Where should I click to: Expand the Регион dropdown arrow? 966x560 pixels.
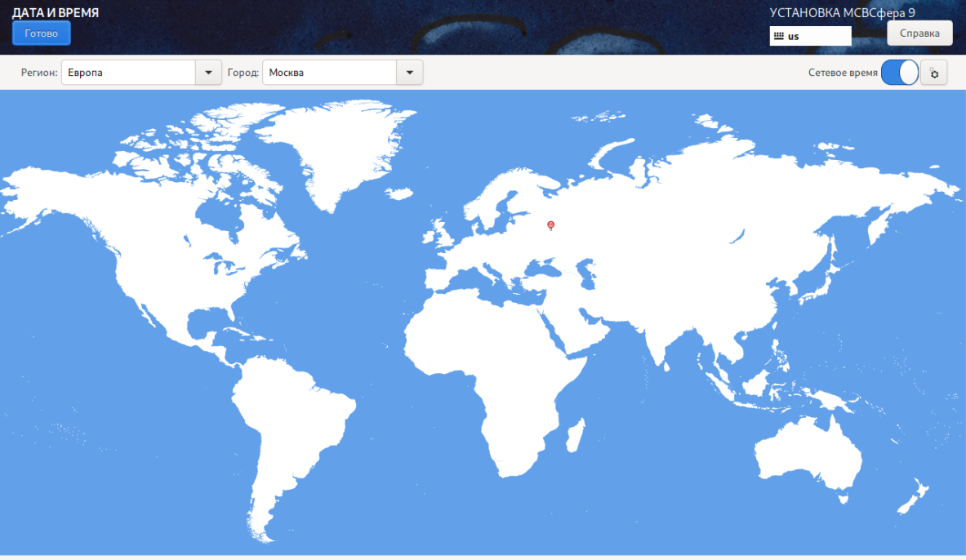208,73
